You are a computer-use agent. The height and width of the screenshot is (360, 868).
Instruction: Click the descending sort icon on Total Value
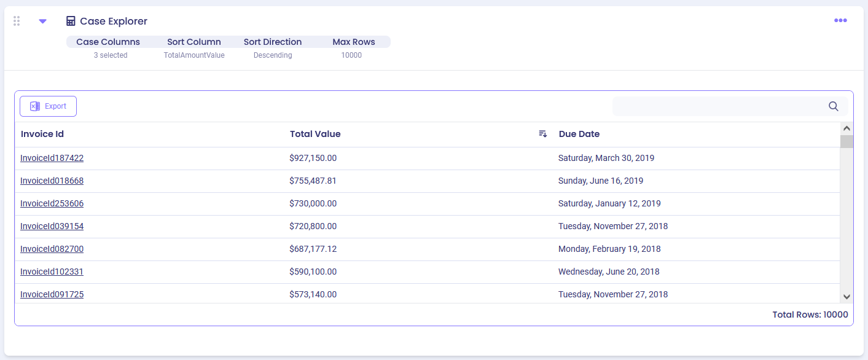542,134
